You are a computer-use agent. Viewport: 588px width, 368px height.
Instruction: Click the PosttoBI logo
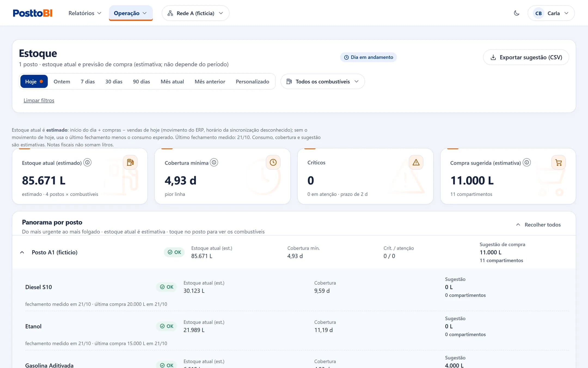(33, 13)
